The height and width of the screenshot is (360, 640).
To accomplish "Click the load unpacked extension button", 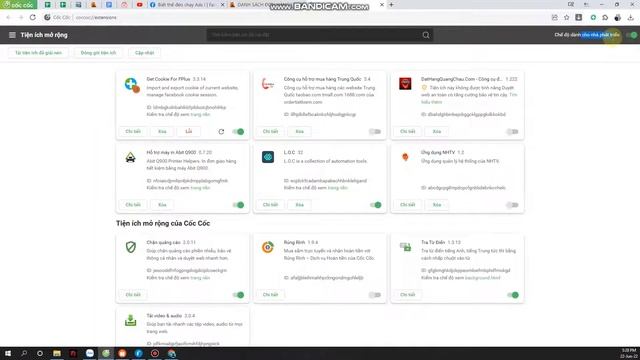I will point(38,53).
